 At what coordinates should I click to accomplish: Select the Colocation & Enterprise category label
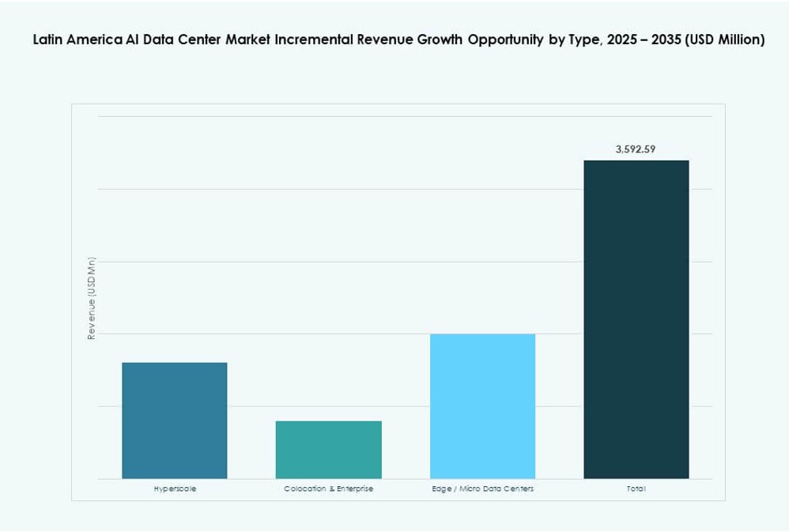click(x=328, y=489)
